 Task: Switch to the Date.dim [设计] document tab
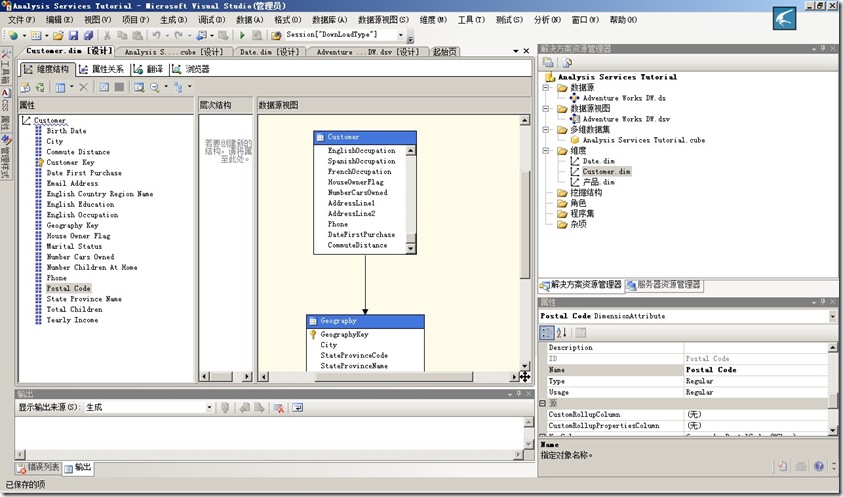tap(269, 52)
